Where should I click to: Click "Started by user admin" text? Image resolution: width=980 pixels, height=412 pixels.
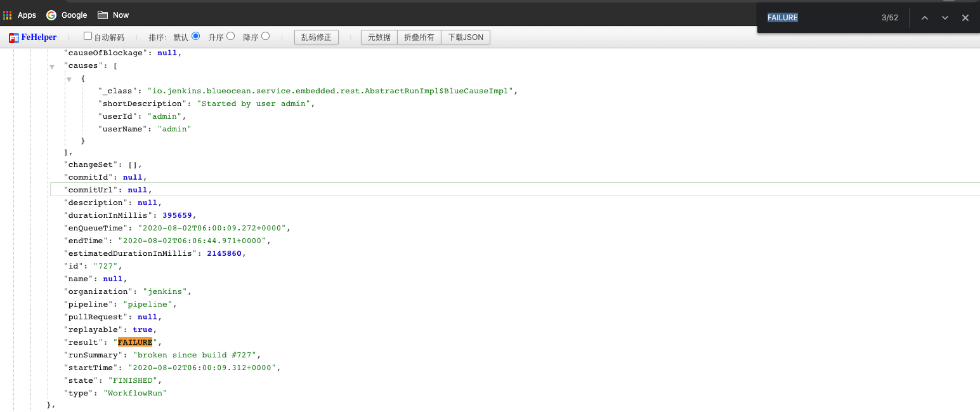(x=254, y=103)
